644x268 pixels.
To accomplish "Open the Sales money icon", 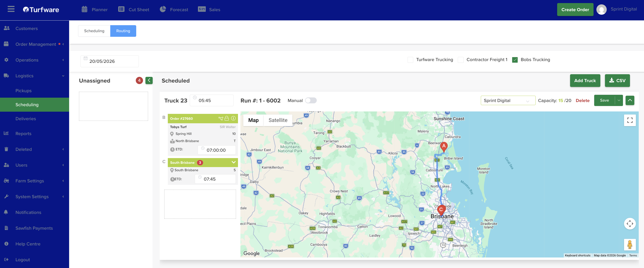I will coord(202,9).
